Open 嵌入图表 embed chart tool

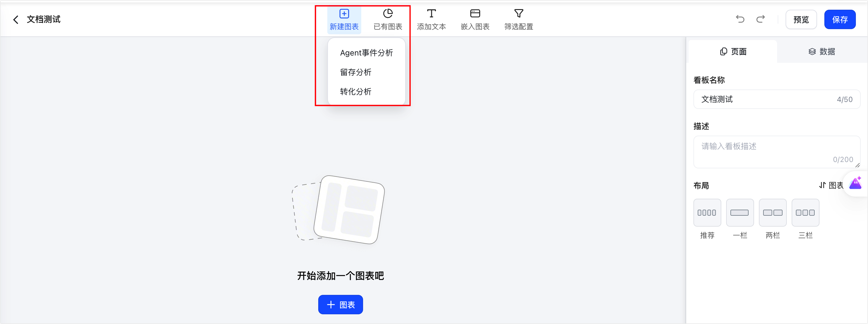[x=475, y=19]
